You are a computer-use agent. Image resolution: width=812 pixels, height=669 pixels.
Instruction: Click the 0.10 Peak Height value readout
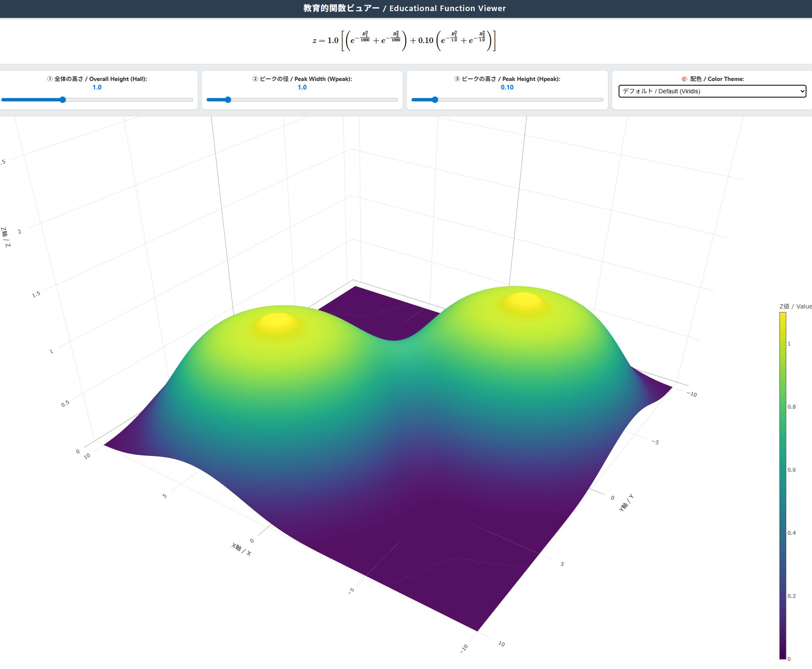(507, 87)
